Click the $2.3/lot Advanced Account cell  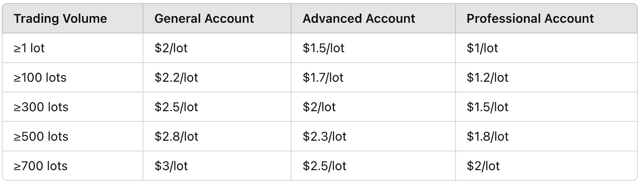(324, 136)
